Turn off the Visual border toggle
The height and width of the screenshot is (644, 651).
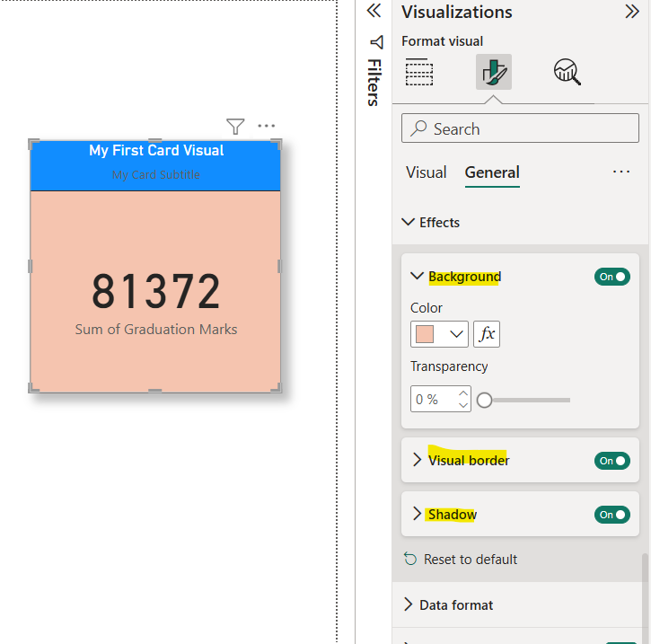click(612, 461)
